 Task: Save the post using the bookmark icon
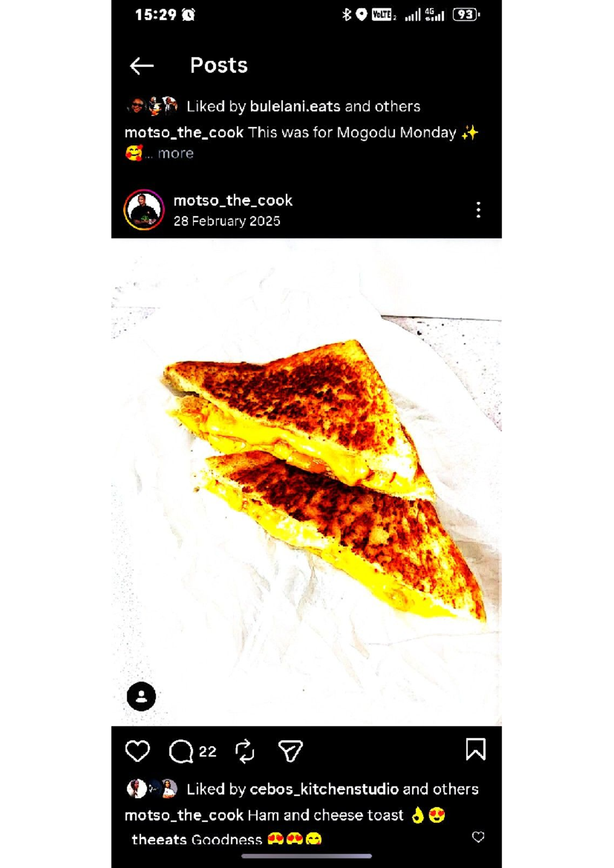475,749
